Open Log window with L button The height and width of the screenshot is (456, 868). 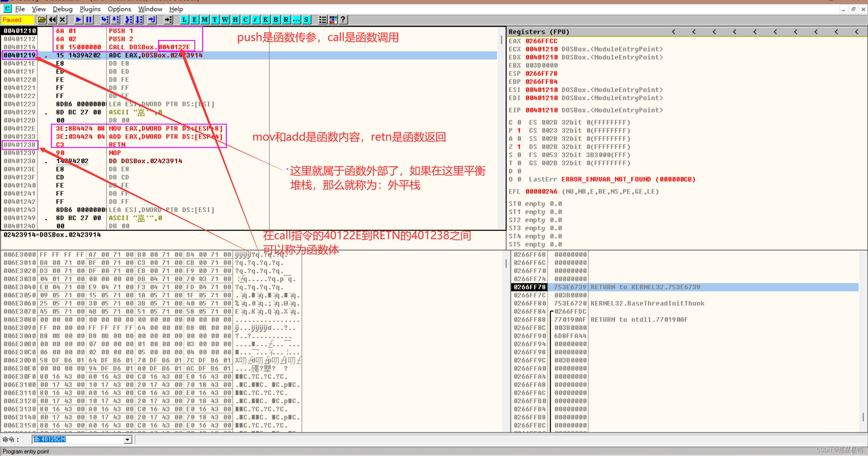click(x=184, y=20)
